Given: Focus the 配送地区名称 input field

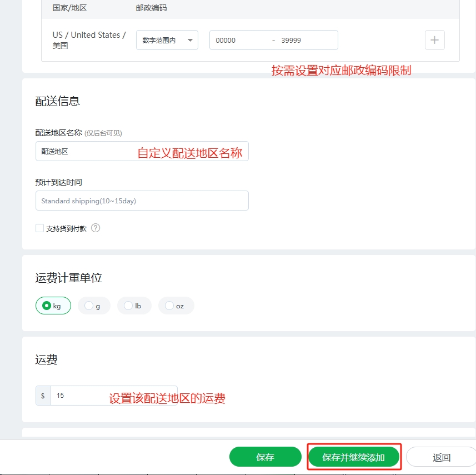Looking at the screenshot, I should point(83,151).
